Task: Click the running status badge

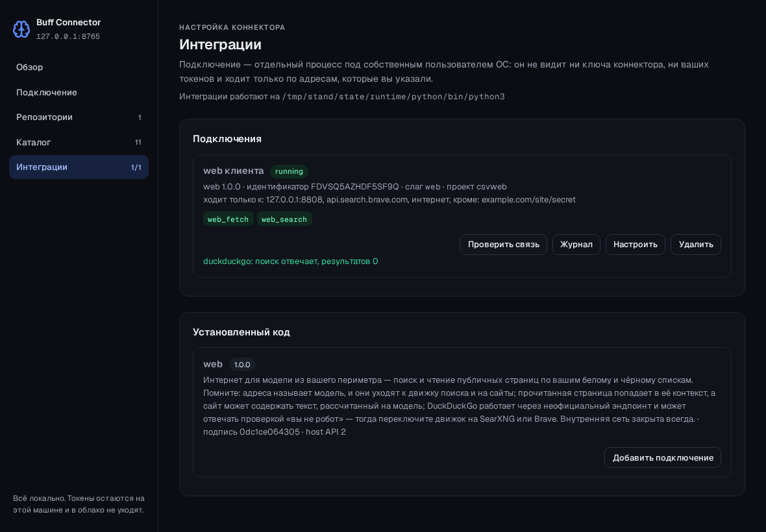Action: click(289, 171)
